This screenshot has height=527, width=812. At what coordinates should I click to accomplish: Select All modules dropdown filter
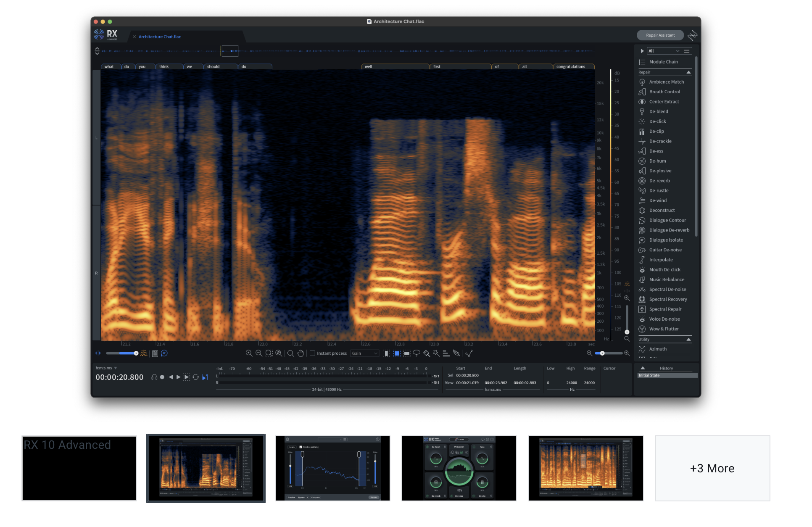664,51
